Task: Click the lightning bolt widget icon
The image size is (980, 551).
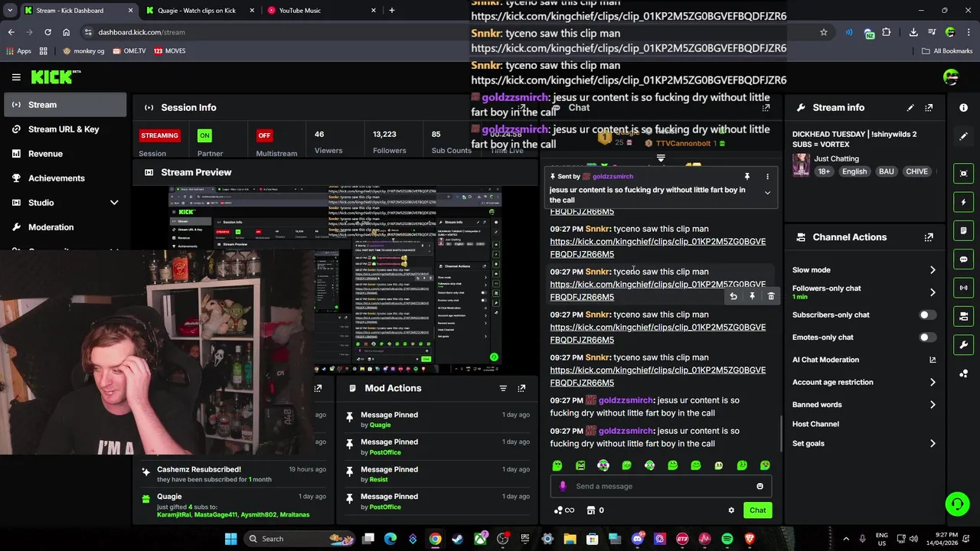Action: [x=963, y=202]
